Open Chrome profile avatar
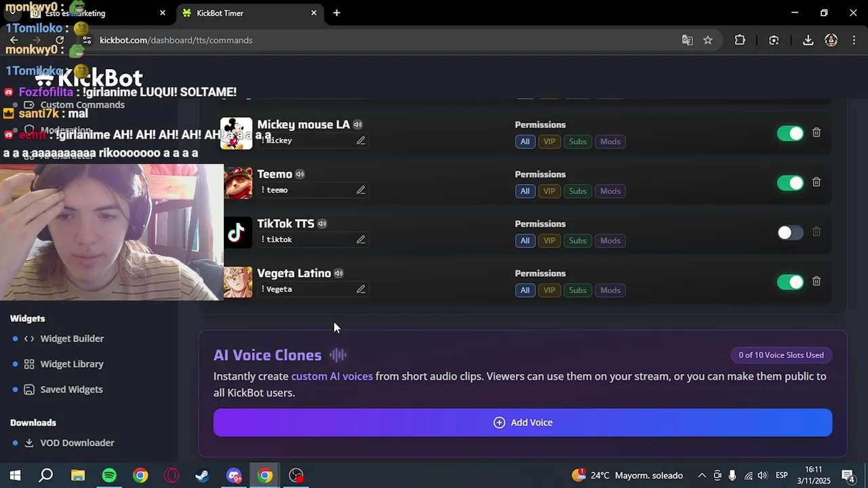Screen dimensions: 868x488 click(831, 40)
